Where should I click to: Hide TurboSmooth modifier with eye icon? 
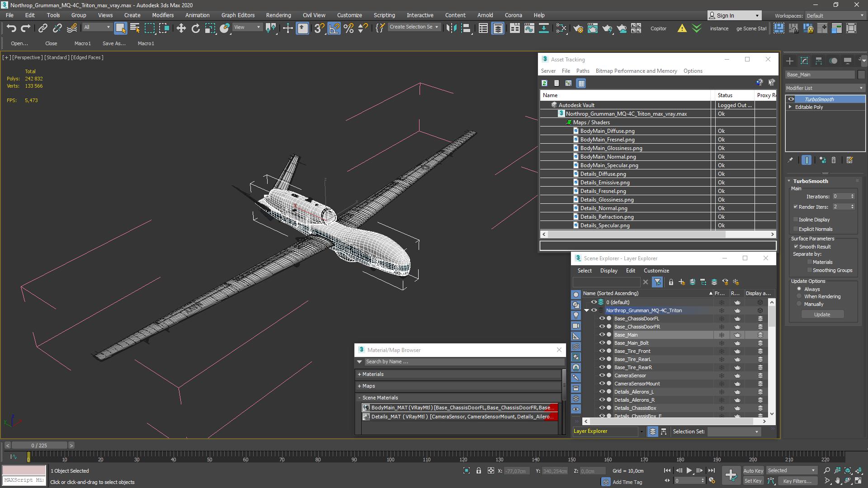click(791, 99)
